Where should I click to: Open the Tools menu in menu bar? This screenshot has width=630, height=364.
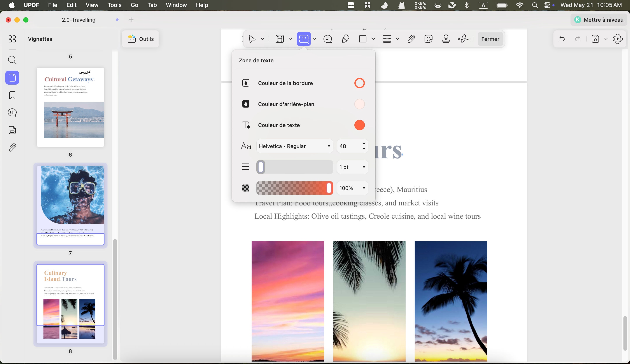point(114,5)
